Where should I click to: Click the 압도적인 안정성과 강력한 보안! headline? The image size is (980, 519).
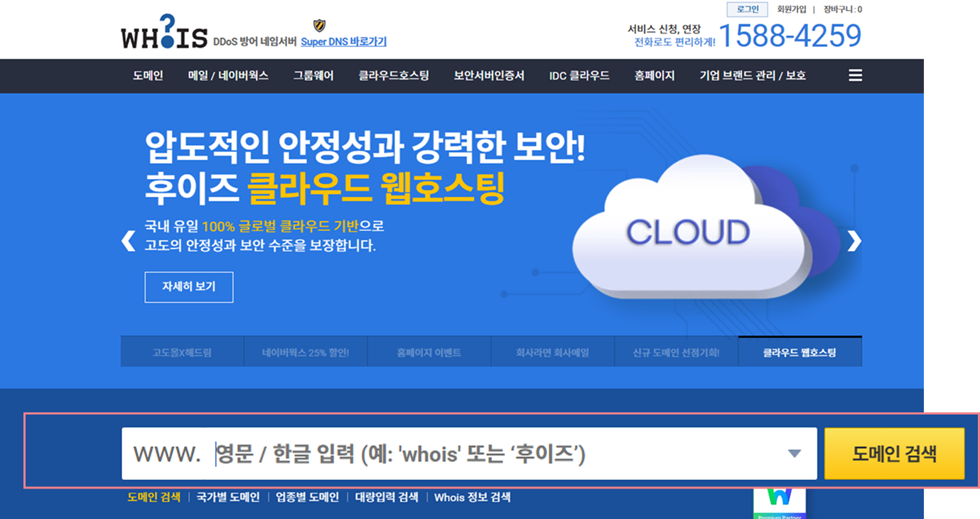coord(365,149)
